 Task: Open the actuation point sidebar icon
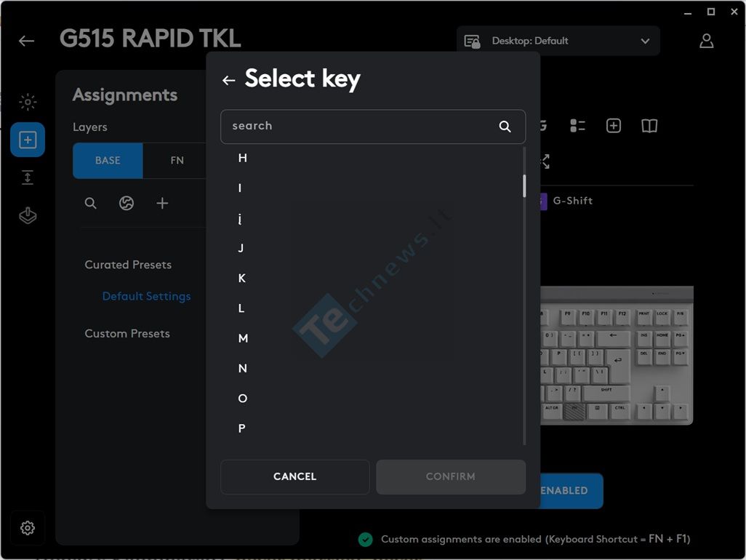point(28,177)
